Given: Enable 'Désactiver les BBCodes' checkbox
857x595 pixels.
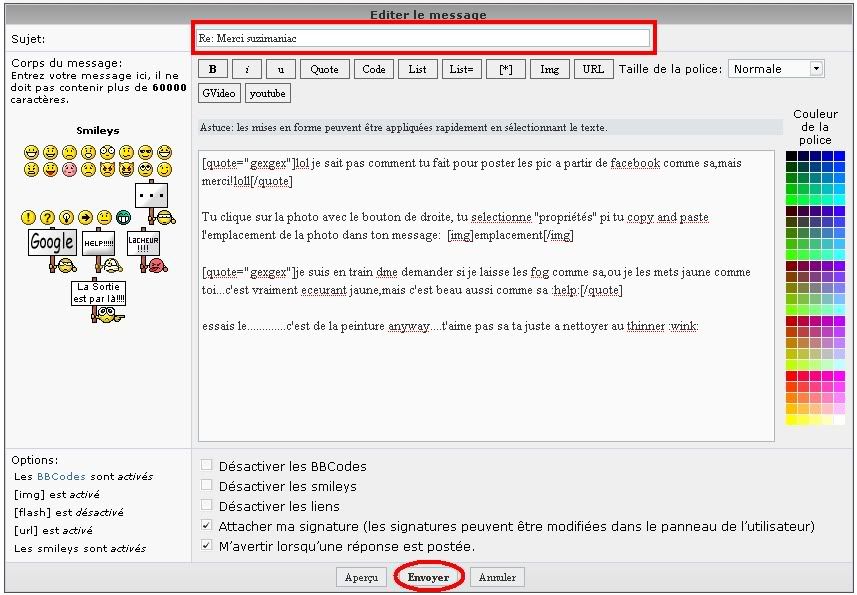Looking at the screenshot, I should (206, 465).
